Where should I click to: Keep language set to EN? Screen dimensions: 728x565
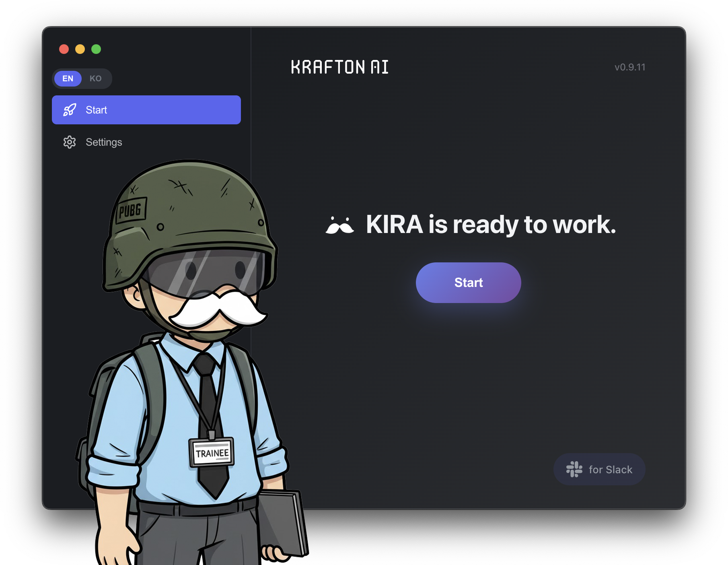(68, 78)
